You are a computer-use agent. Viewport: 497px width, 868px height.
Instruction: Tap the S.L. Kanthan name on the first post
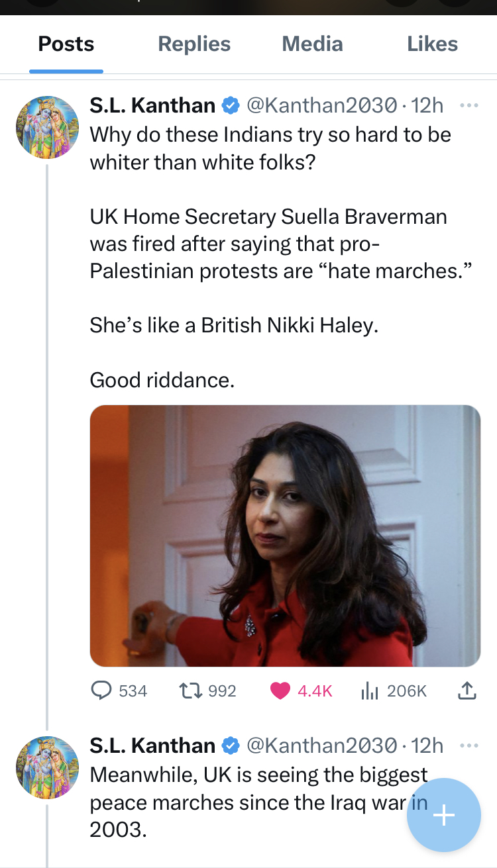(152, 105)
